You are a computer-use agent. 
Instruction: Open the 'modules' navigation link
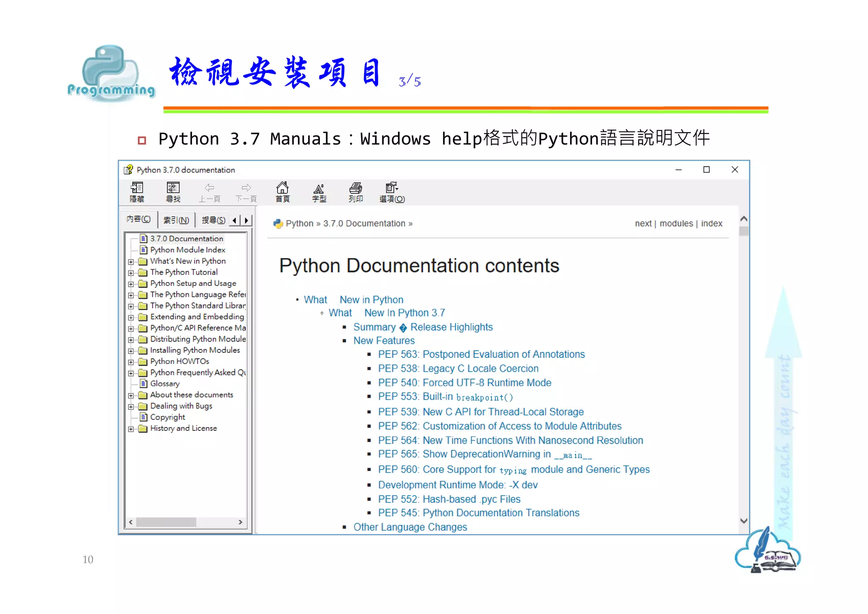[676, 223]
